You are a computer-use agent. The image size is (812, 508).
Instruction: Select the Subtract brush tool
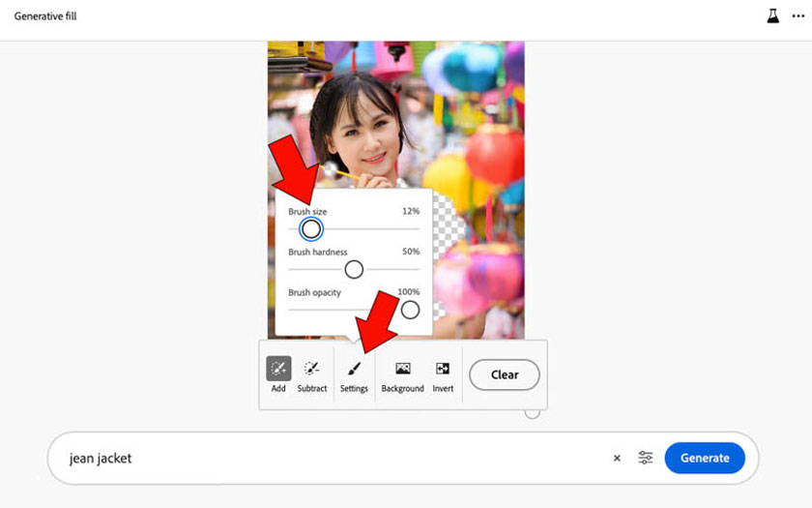coord(311,374)
